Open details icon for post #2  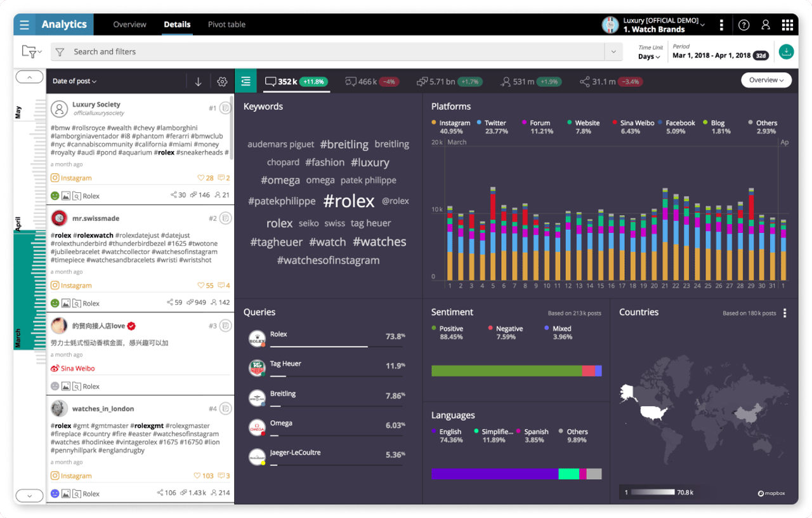click(225, 218)
